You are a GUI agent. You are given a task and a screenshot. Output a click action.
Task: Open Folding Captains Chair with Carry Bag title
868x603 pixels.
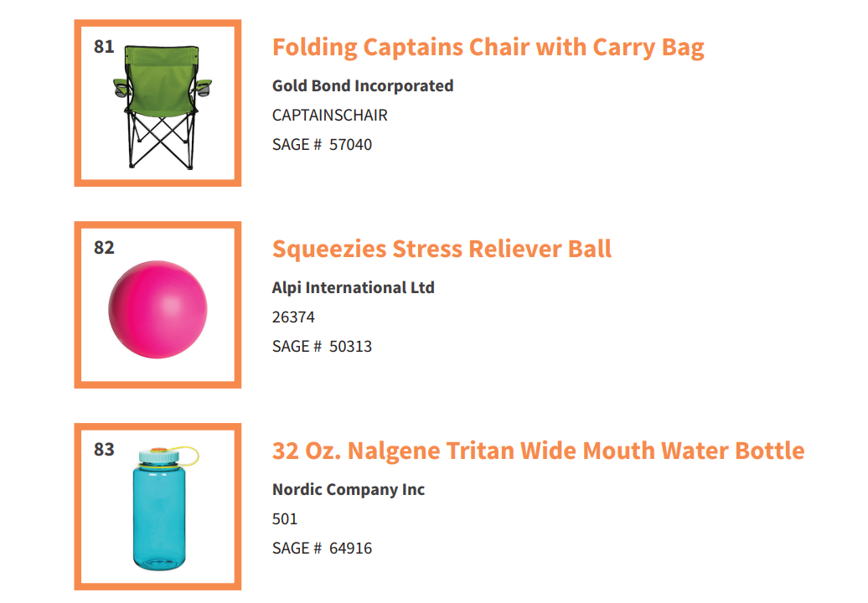(488, 48)
